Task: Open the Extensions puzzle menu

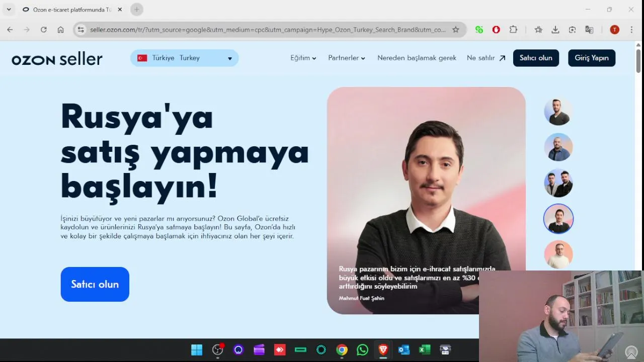Action: click(513, 30)
